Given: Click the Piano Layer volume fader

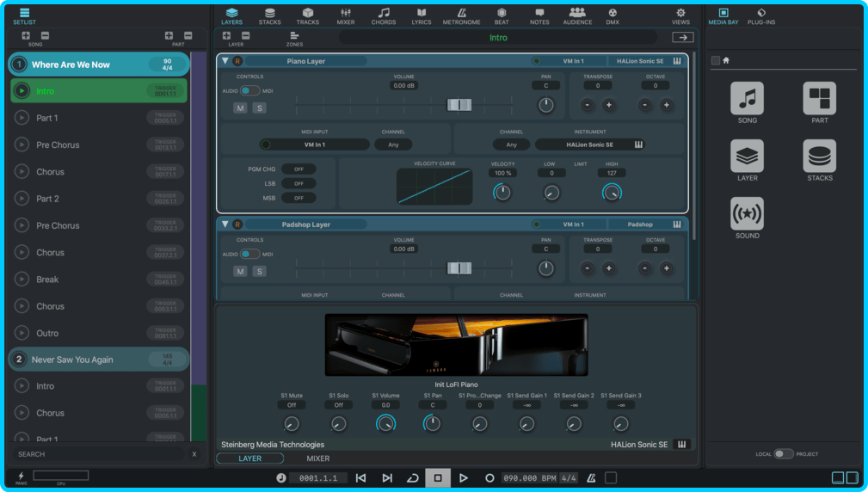Looking at the screenshot, I should (459, 104).
